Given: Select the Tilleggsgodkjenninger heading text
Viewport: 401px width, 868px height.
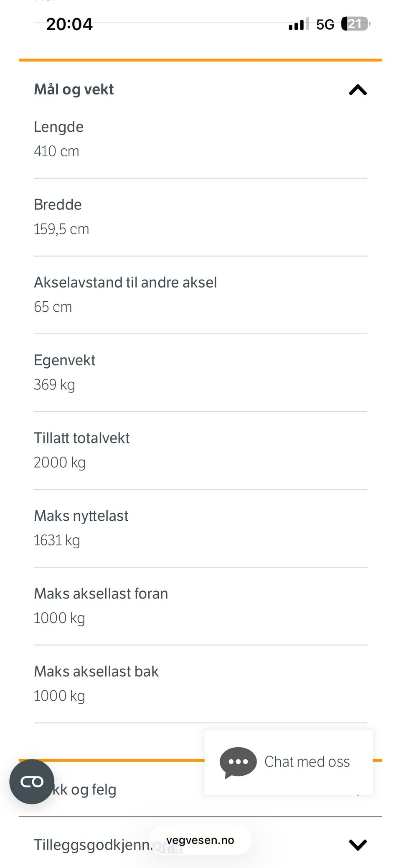Looking at the screenshot, I should tap(93, 845).
